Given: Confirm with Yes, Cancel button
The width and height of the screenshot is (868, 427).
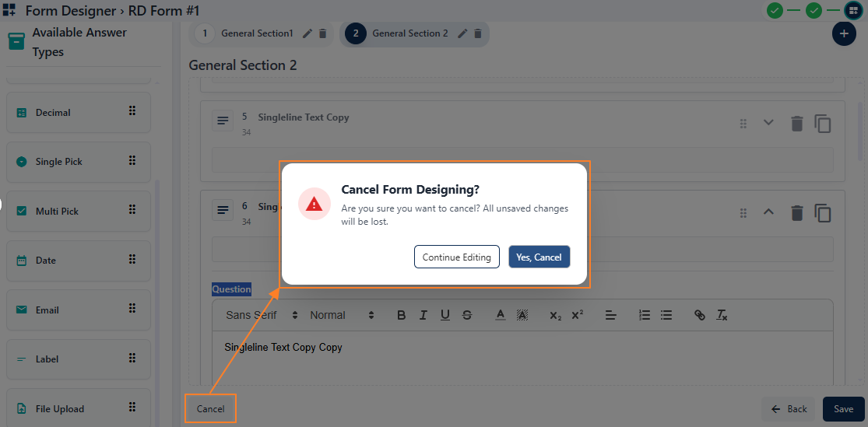Looking at the screenshot, I should (539, 257).
